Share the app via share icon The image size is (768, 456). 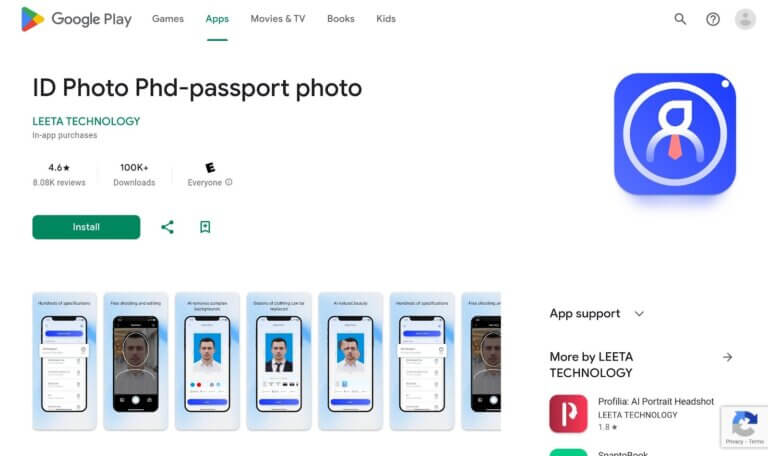(x=168, y=227)
